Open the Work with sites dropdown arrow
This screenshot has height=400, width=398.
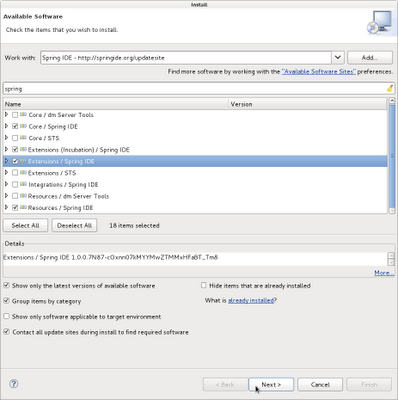[338, 57]
